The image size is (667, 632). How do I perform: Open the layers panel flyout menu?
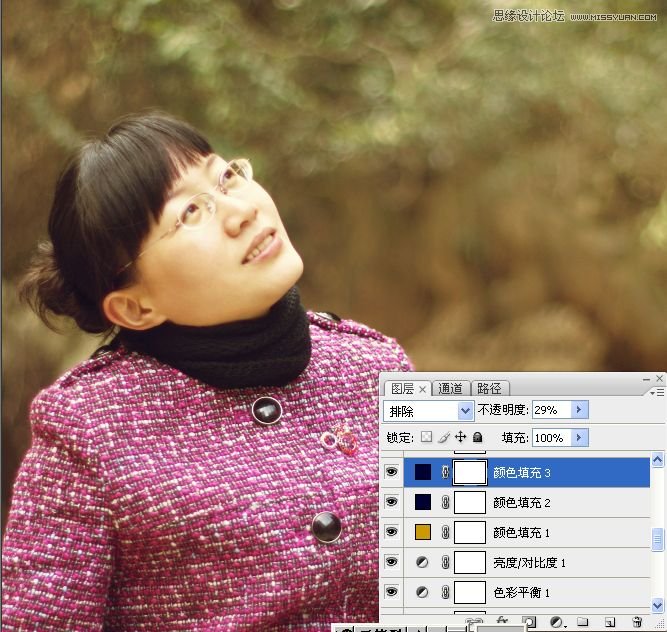click(x=657, y=392)
